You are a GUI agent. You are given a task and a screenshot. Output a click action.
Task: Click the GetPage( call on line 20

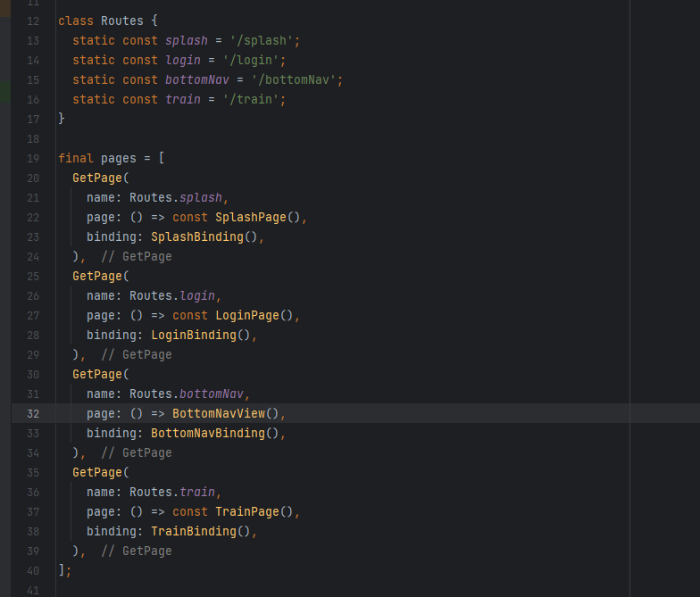pos(100,178)
